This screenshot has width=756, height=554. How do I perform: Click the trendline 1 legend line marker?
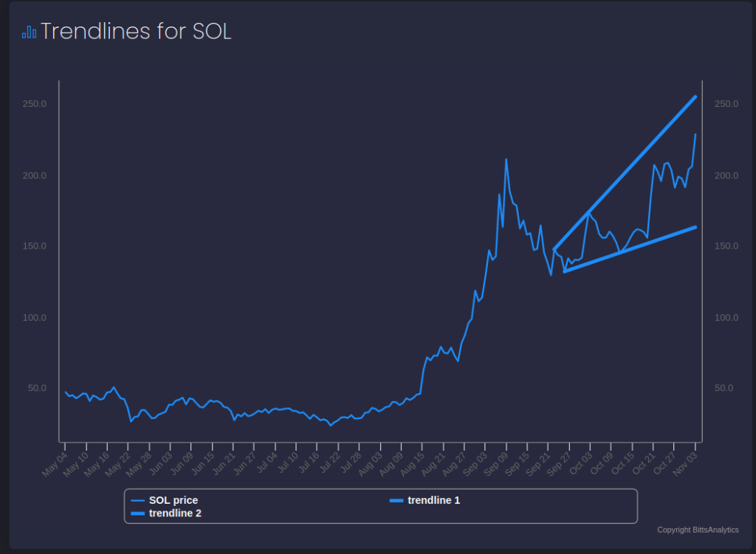point(396,500)
